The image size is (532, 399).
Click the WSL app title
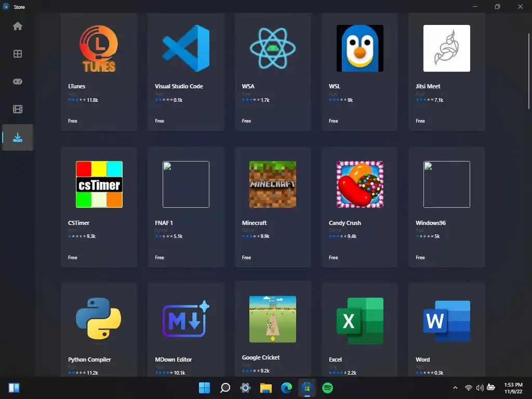tap(335, 86)
